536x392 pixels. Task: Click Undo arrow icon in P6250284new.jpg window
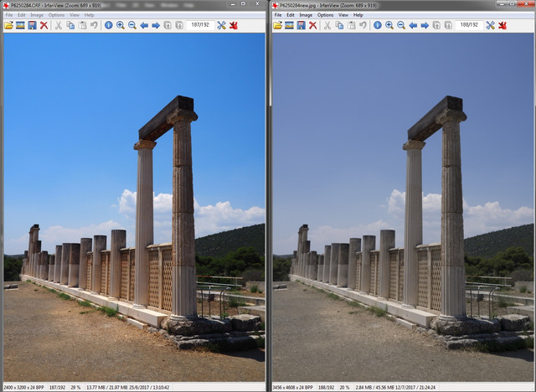pyautogui.click(x=363, y=25)
